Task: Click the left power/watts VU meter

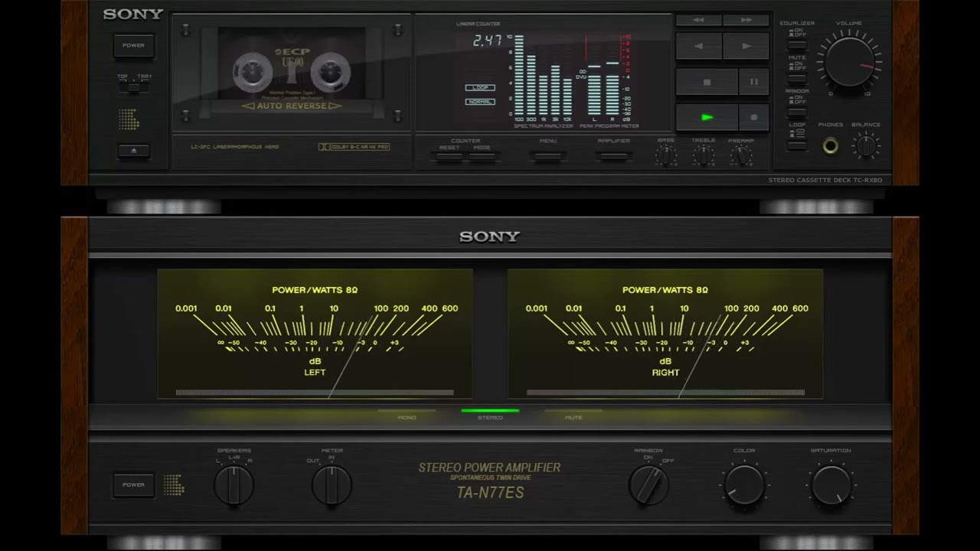Action: (x=315, y=334)
